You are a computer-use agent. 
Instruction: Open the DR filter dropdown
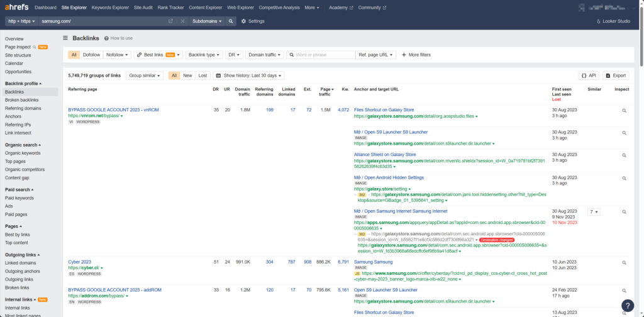[234, 55]
